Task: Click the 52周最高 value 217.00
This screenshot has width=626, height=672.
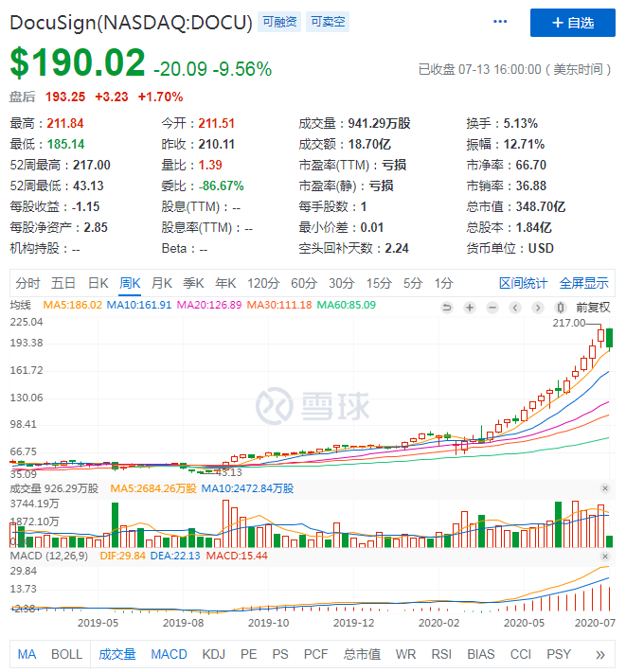Action: pyautogui.click(x=92, y=165)
